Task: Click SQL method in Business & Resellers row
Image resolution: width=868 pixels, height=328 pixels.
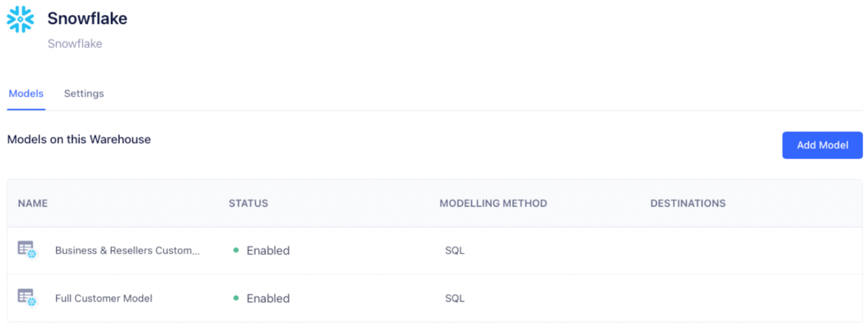Action: (455, 250)
